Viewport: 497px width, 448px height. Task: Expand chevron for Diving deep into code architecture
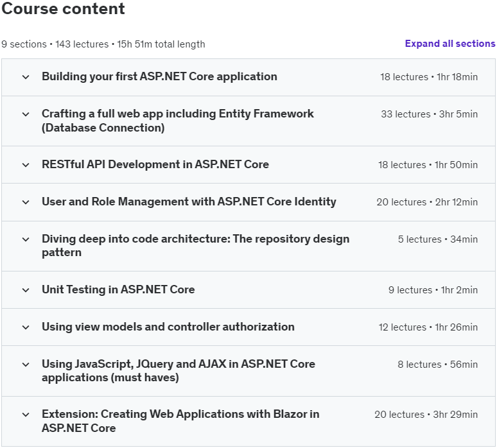[26, 239]
